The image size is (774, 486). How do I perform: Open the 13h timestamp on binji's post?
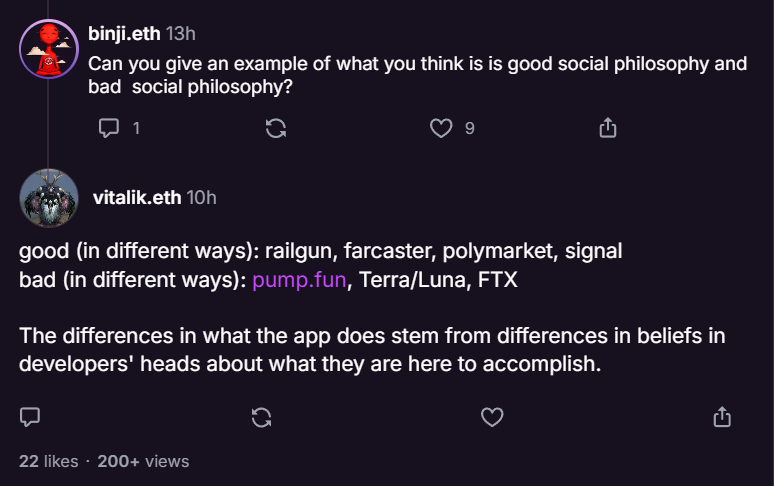pyautogui.click(x=181, y=34)
